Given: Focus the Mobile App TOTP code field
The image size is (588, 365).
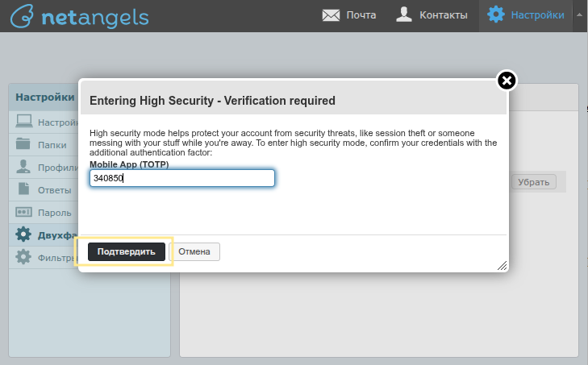Looking at the screenshot, I should click(182, 178).
